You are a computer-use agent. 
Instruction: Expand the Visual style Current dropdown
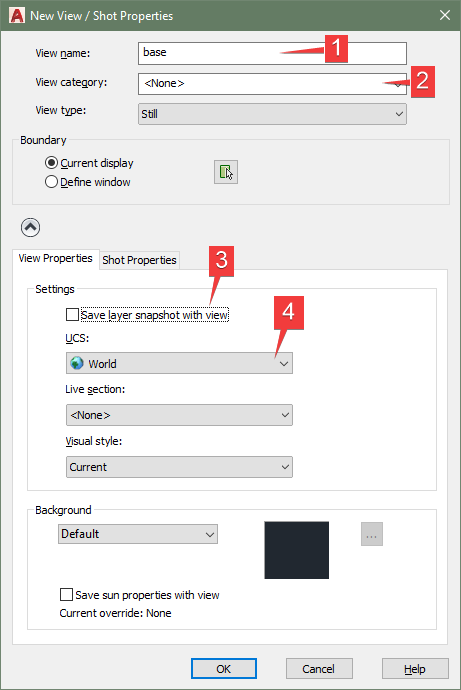click(x=179, y=467)
